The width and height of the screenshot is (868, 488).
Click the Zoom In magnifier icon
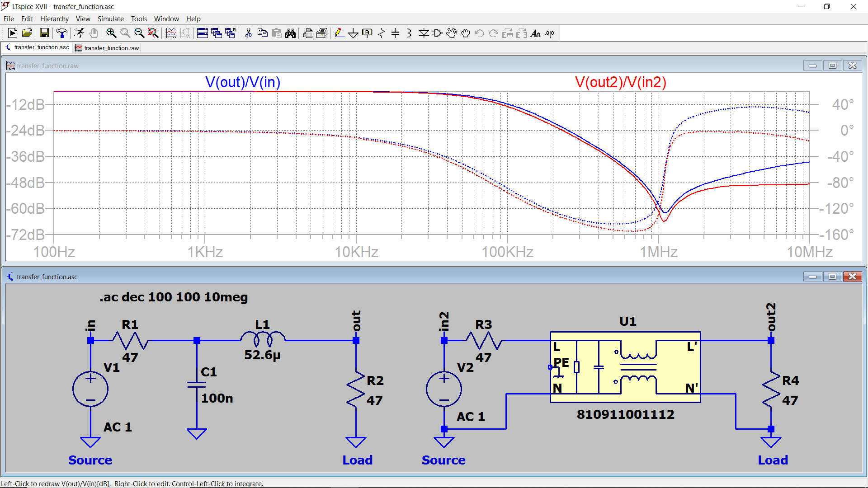111,33
